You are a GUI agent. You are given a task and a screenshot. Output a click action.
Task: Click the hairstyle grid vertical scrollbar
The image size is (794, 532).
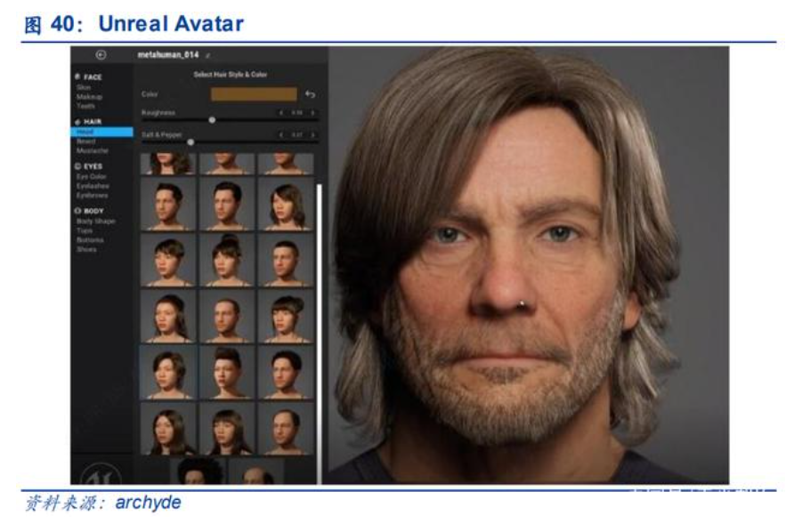click(x=319, y=267)
